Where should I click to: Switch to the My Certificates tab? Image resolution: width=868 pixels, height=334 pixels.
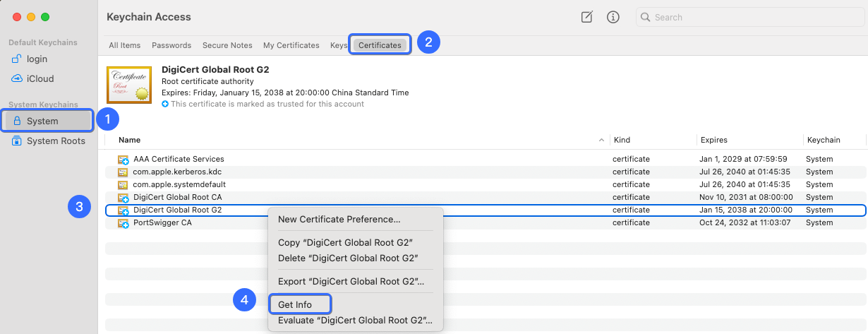click(x=291, y=45)
